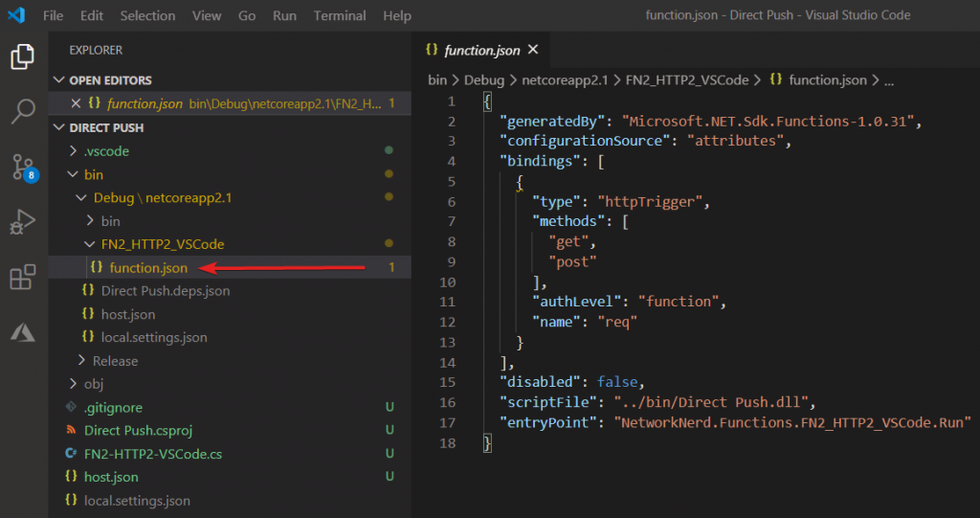This screenshot has height=518, width=980.
Task: Open the View menu
Action: pyautogui.click(x=207, y=15)
